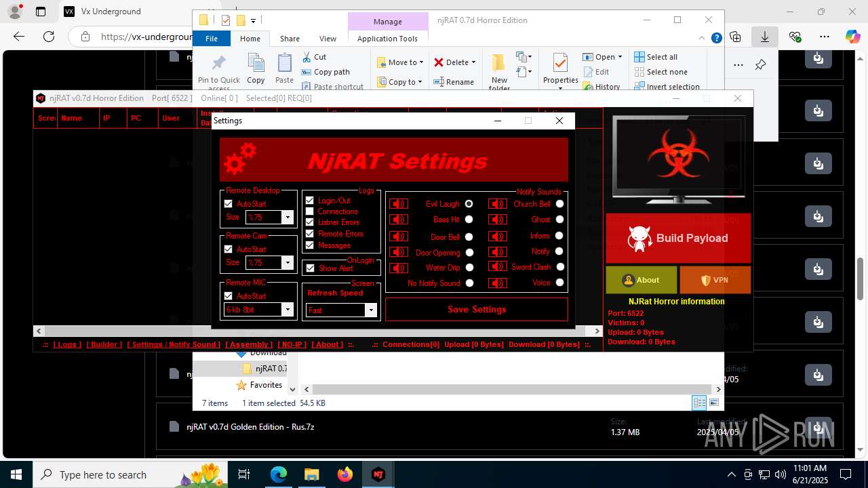Image resolution: width=868 pixels, height=488 pixels.
Task: Click the red gears icon in Settings header
Action: (x=240, y=160)
